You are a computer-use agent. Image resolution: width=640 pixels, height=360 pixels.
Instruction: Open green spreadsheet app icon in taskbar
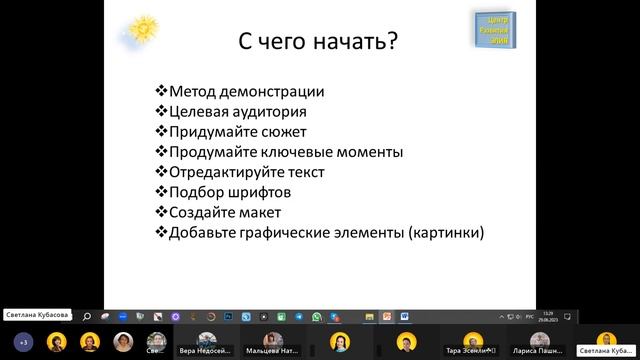(281, 317)
